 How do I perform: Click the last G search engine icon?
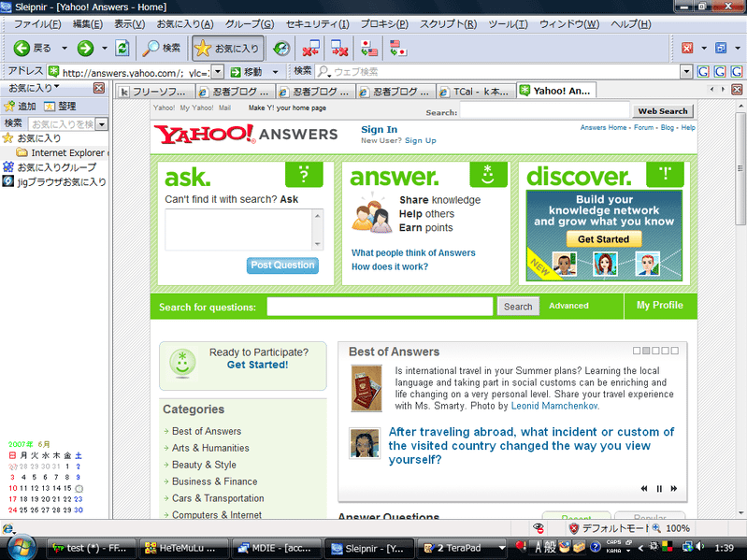[737, 72]
